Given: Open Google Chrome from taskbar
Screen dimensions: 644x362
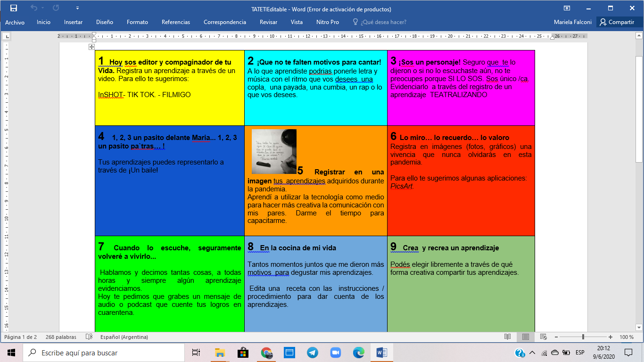Looking at the screenshot, I should (x=266, y=353).
